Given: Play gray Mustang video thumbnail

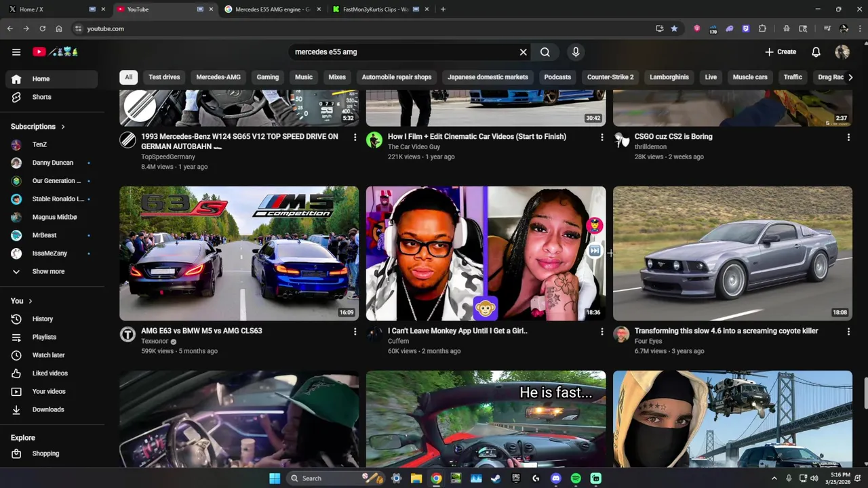Looking at the screenshot, I should (x=732, y=253).
